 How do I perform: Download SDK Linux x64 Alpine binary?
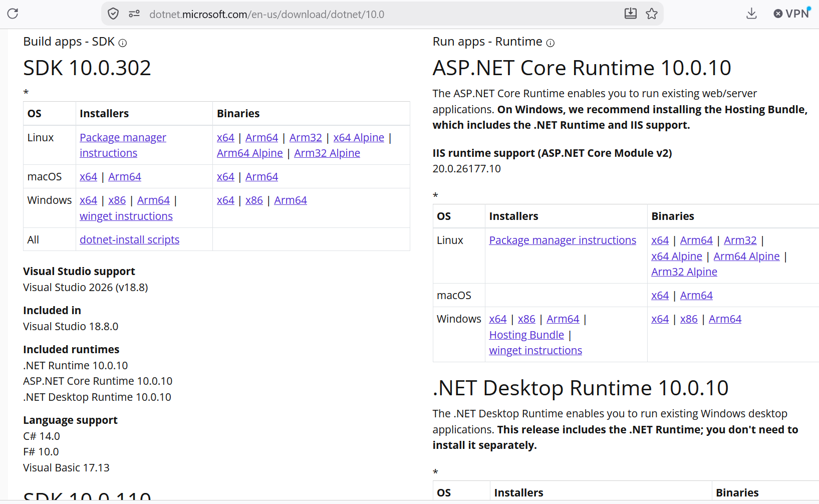pyautogui.click(x=359, y=138)
